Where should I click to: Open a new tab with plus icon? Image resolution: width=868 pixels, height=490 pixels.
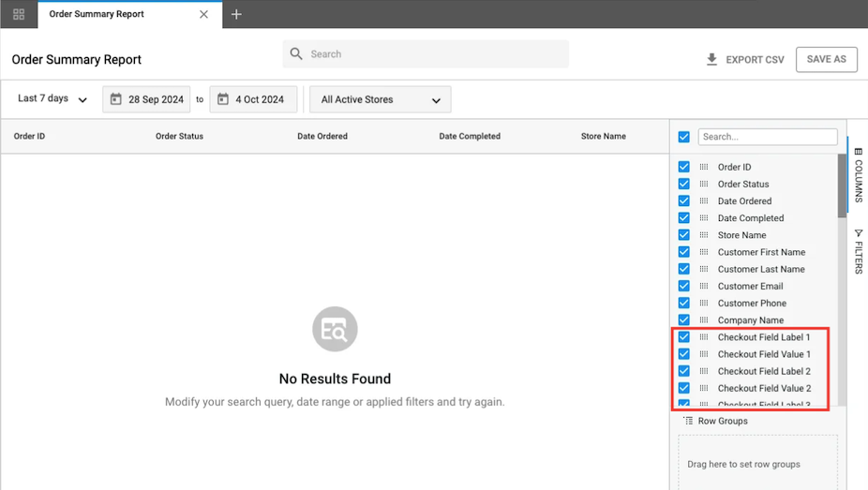point(236,14)
